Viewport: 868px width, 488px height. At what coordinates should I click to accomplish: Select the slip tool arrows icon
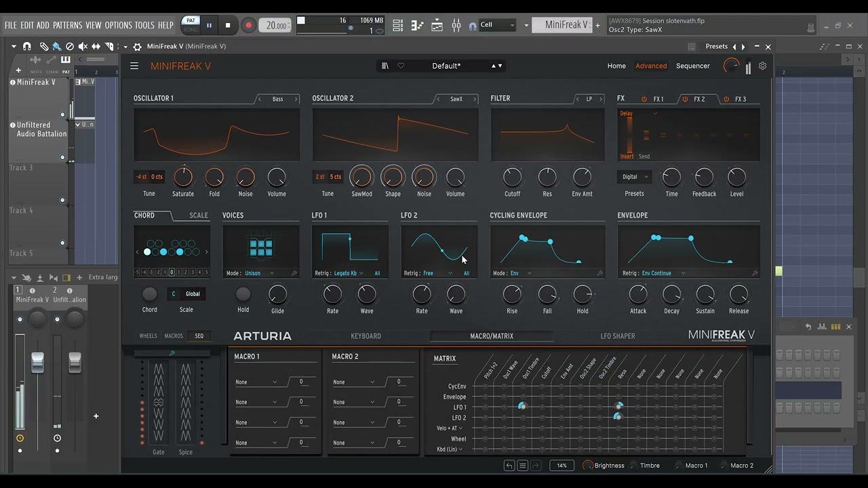point(96,47)
